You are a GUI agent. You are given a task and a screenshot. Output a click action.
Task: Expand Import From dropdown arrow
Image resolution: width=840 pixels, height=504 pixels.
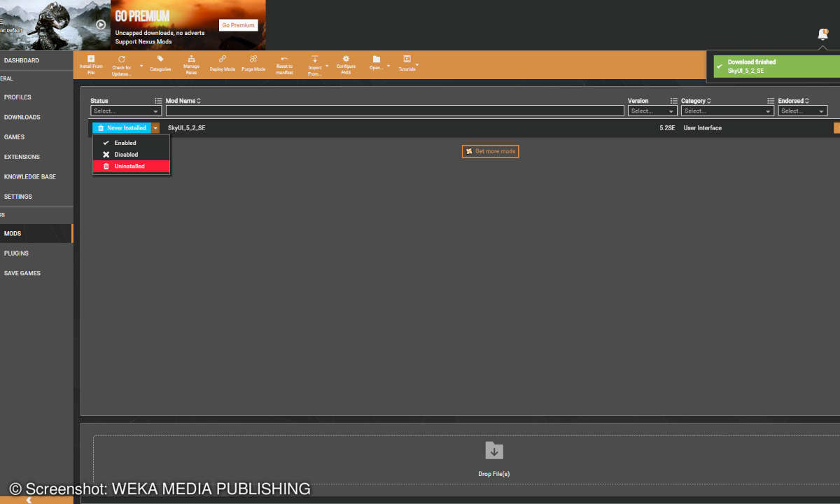pos(327,66)
